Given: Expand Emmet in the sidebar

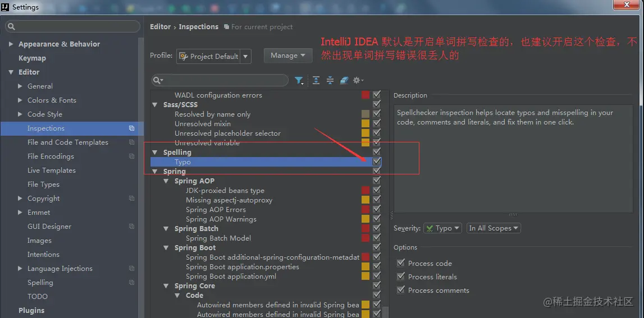Looking at the screenshot, I should coord(20,213).
